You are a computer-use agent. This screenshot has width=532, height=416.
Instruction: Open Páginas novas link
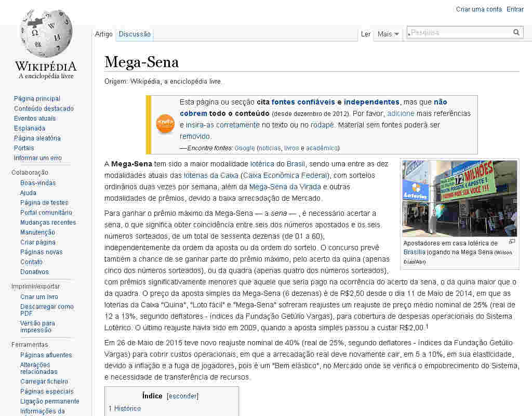42,252
